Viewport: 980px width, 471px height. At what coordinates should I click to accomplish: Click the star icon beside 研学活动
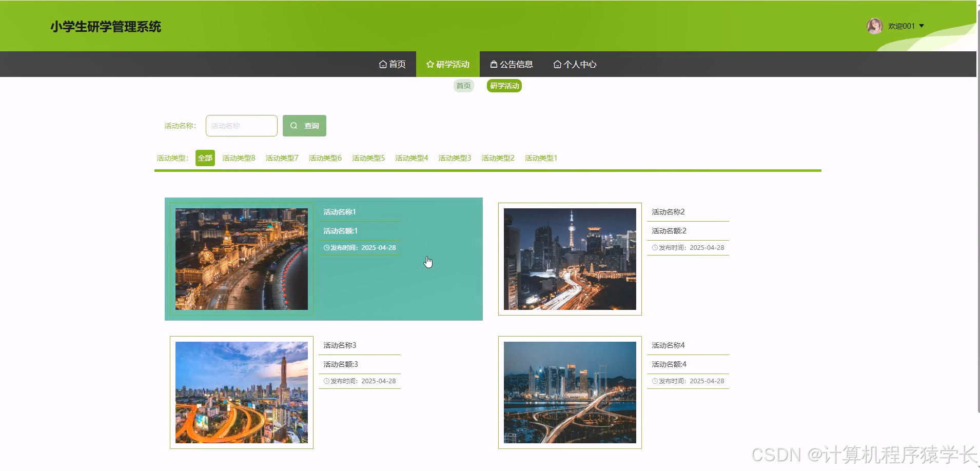[x=430, y=64]
